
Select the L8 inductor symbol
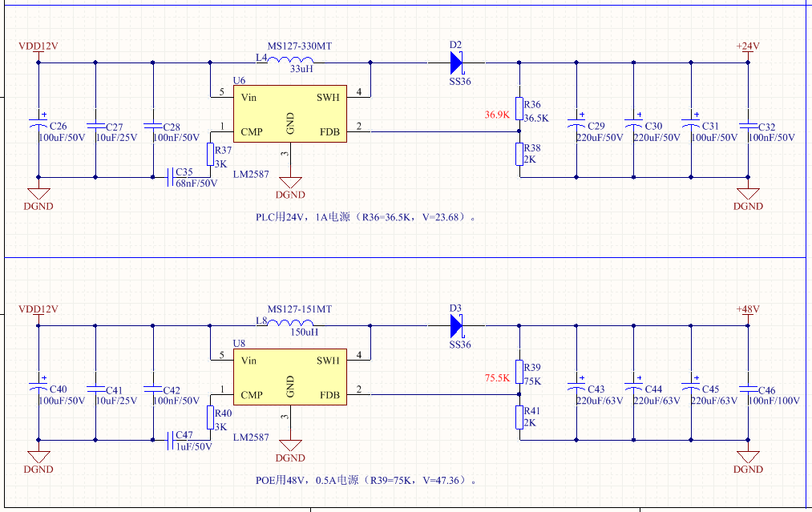pos(290,323)
